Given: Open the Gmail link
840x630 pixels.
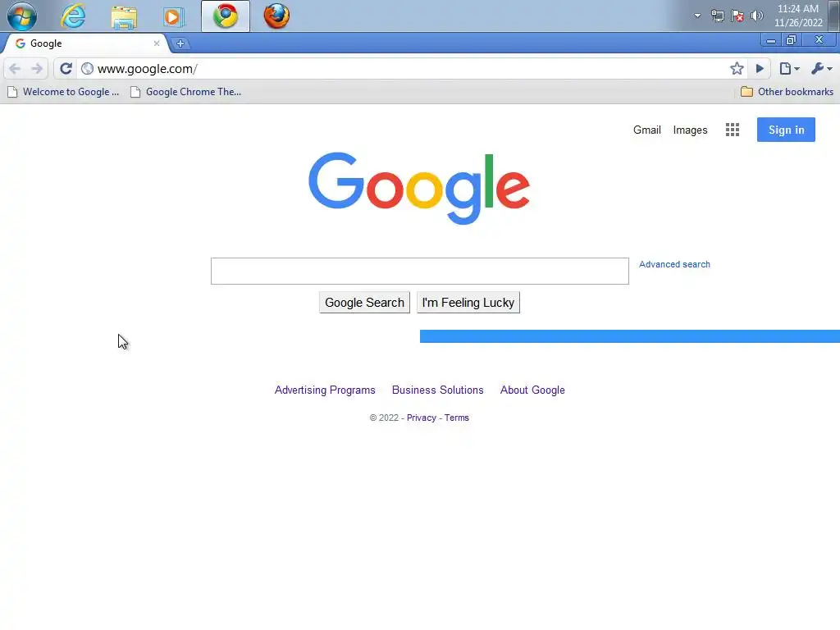Looking at the screenshot, I should [x=646, y=130].
